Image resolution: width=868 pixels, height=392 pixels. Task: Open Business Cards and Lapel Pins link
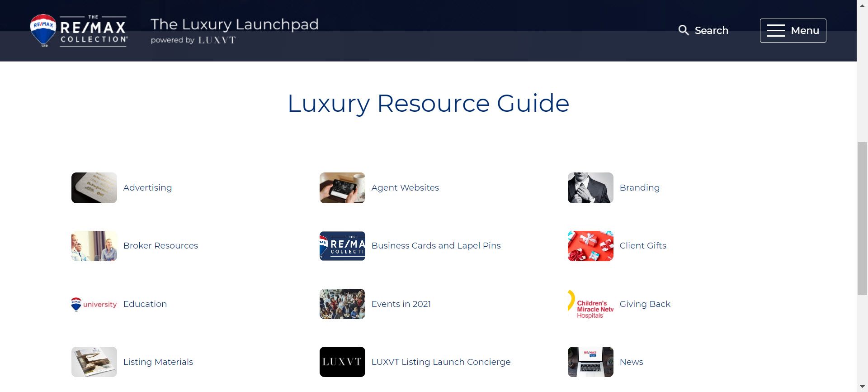436,246
